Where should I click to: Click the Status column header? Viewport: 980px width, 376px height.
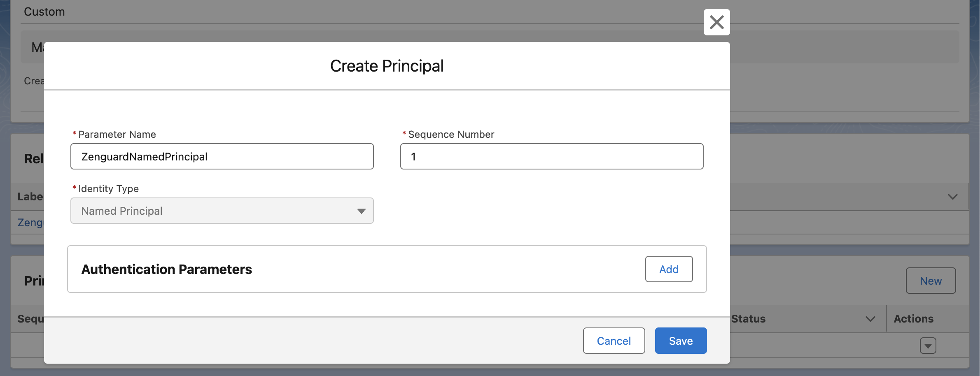point(748,319)
